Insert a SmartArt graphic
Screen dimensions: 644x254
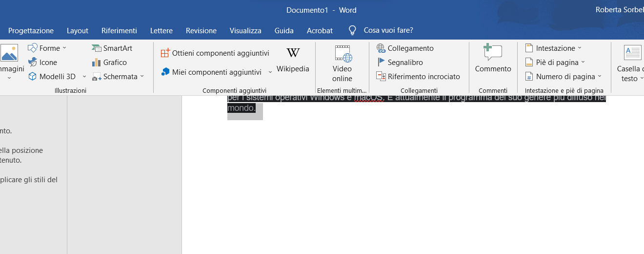(112, 48)
